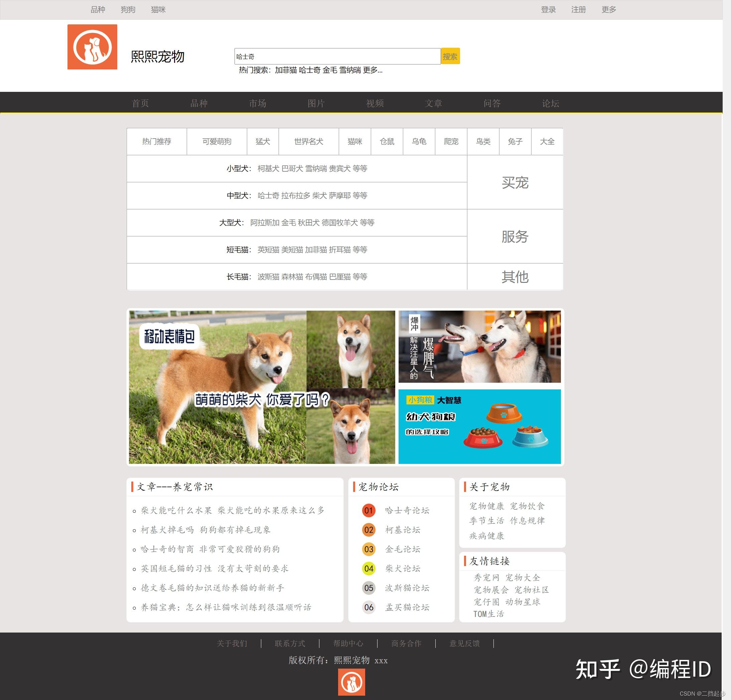Open the blue 幼犬狗粮 banner image
The width and height of the screenshot is (731, 700).
tap(480, 426)
